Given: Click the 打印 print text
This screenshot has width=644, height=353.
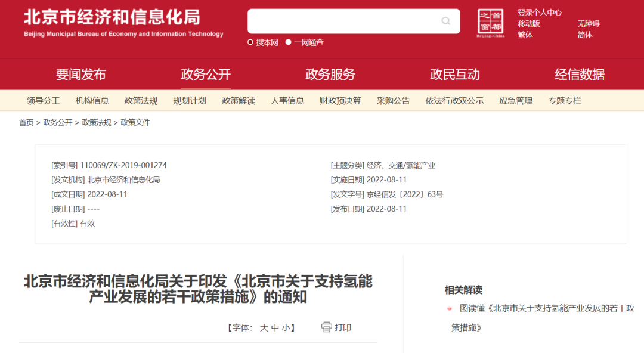Looking at the screenshot, I should click(x=343, y=327).
